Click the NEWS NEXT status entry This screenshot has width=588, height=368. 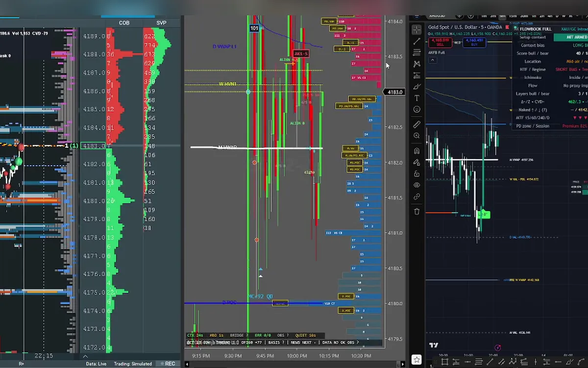tap(304, 342)
